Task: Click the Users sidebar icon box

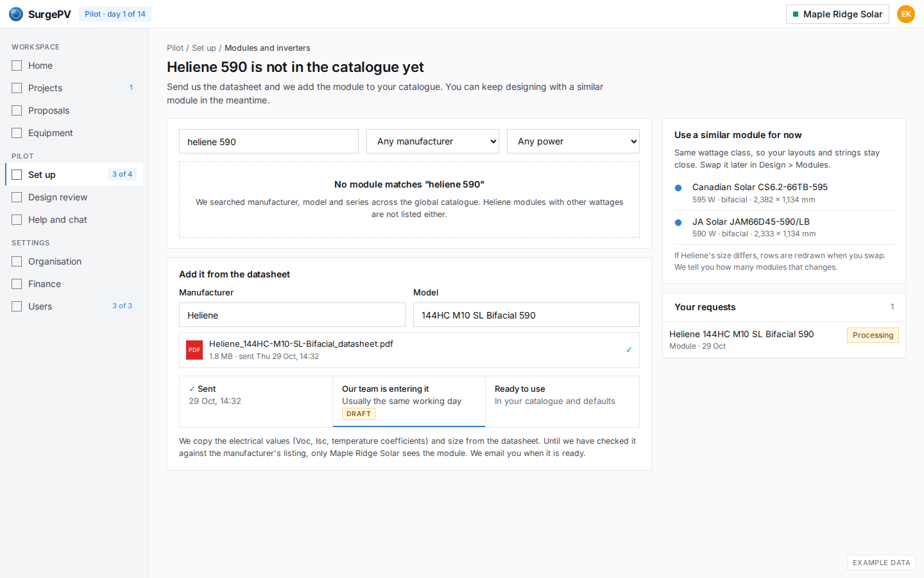Action: 17,306
